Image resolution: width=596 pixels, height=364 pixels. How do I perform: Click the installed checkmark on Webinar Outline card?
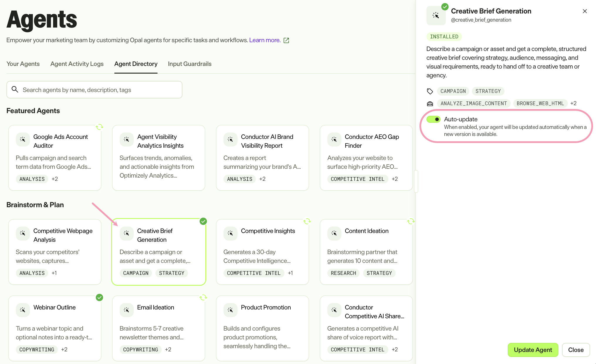click(99, 297)
